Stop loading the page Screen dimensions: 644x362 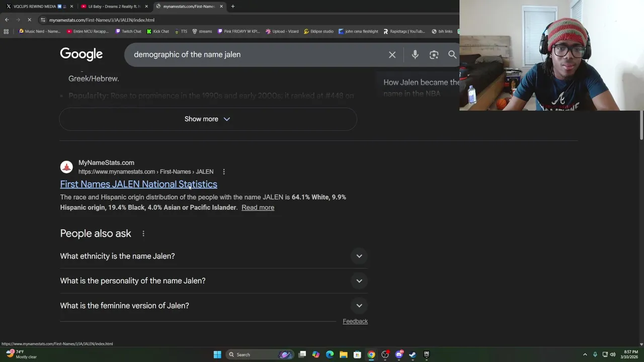(x=29, y=20)
